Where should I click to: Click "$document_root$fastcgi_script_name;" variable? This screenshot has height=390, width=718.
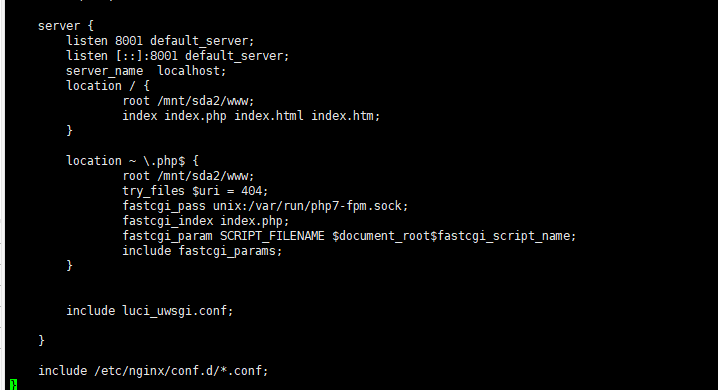coord(454,236)
